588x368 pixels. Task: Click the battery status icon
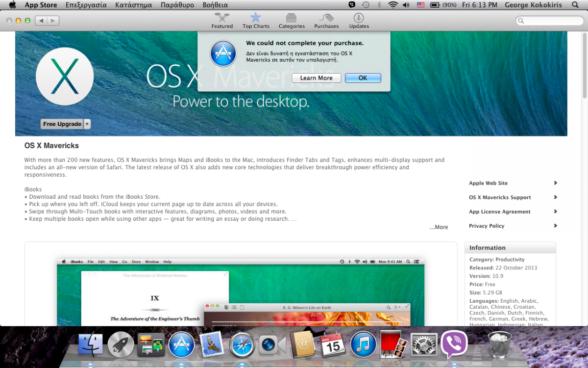coord(443,5)
